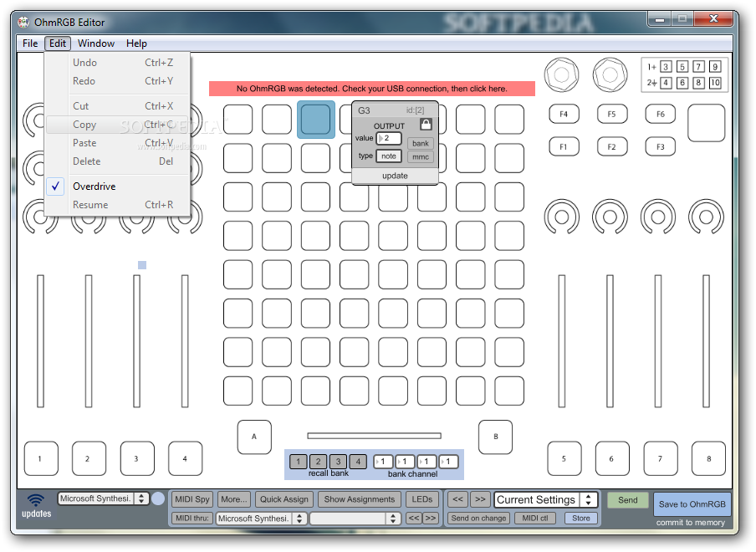Select bottom pad 1

click(x=41, y=458)
